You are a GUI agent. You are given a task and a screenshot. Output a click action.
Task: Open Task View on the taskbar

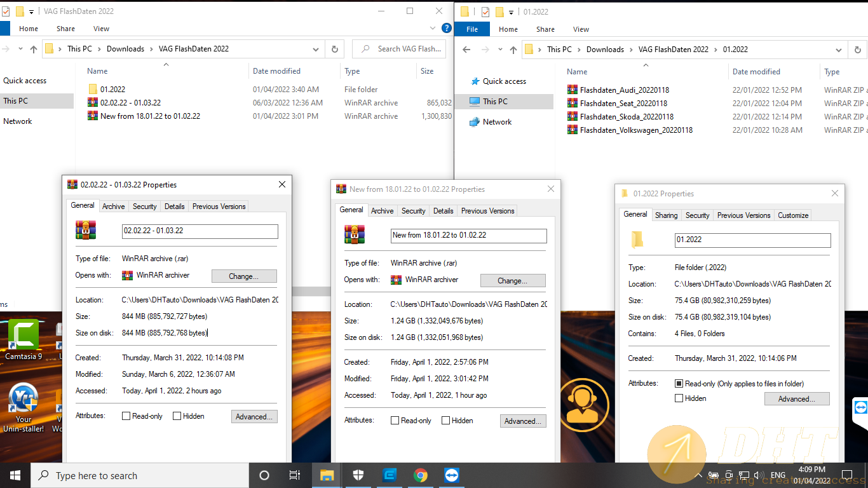point(295,475)
